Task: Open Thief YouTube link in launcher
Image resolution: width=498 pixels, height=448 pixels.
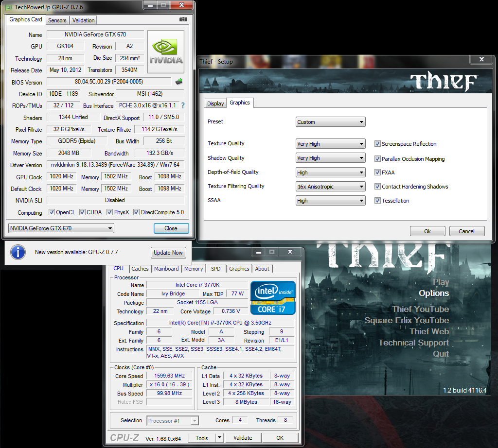Action: coord(421,309)
